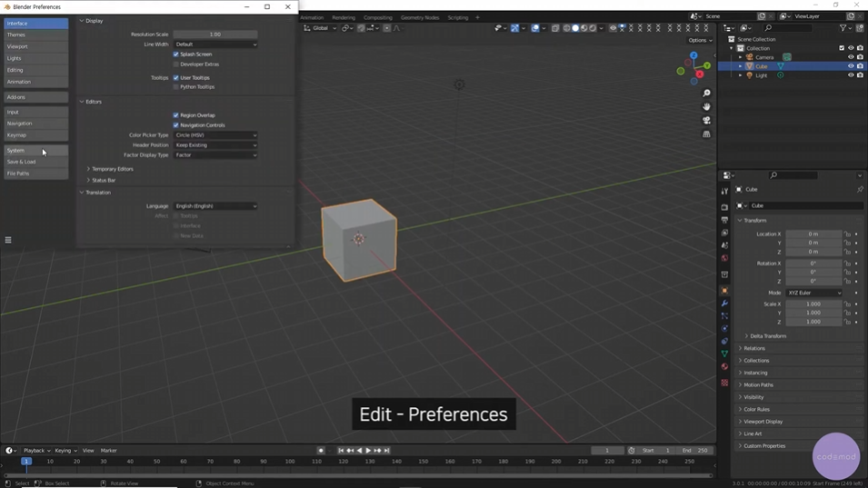Open the Header Position dropdown
Image resolution: width=868 pixels, height=488 pixels.
tap(215, 145)
